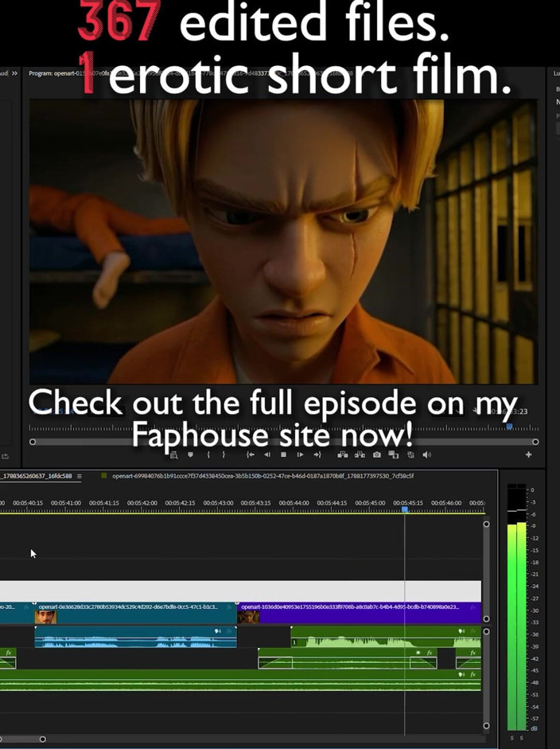Click the Lift button
Screen dimensions: 560x749
pos(343,454)
